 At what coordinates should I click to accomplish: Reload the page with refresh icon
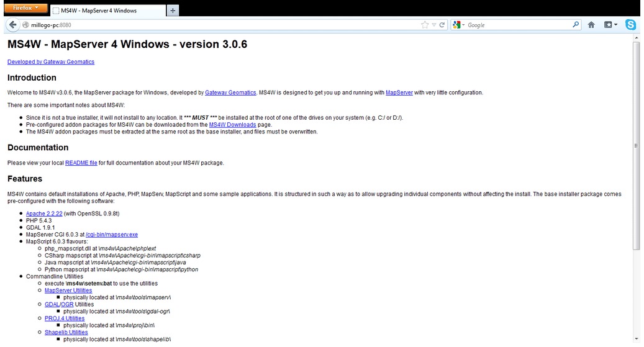click(x=442, y=25)
